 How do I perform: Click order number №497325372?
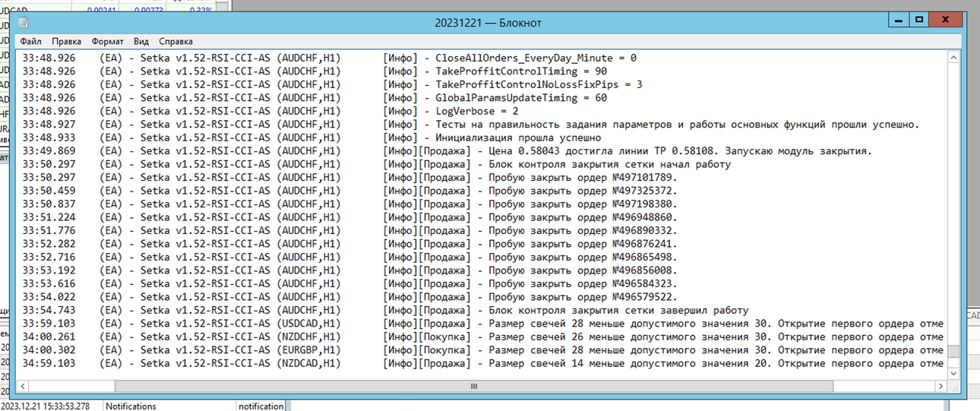coord(643,191)
